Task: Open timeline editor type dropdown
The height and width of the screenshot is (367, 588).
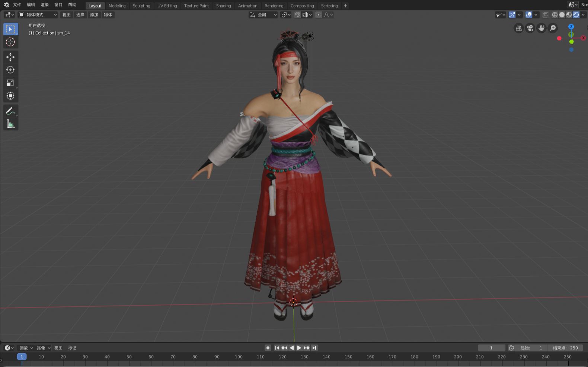Action: (x=9, y=348)
